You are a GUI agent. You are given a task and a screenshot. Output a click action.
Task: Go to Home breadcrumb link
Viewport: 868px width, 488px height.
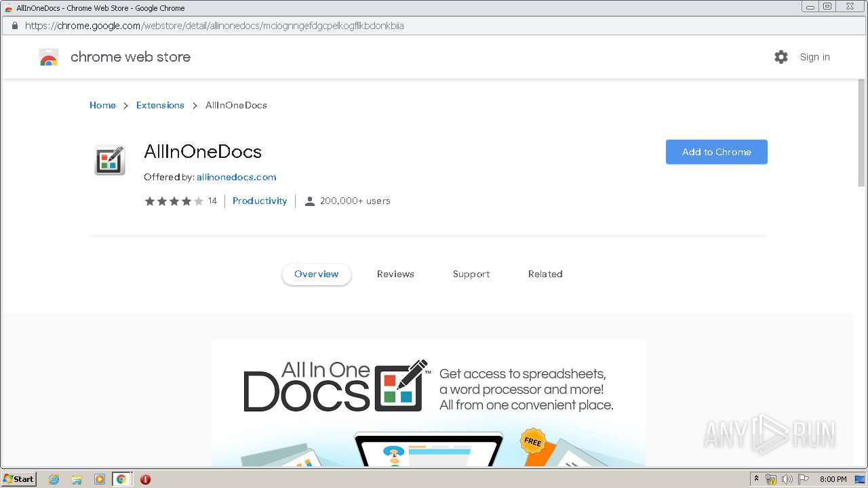pos(102,105)
